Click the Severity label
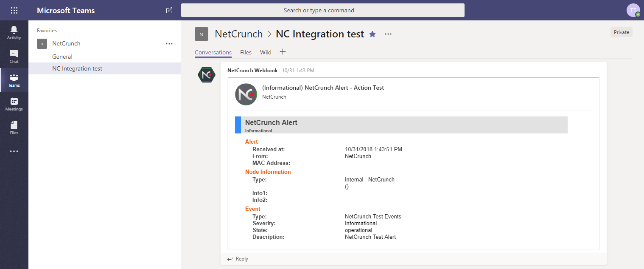644x269 pixels. pyautogui.click(x=264, y=223)
